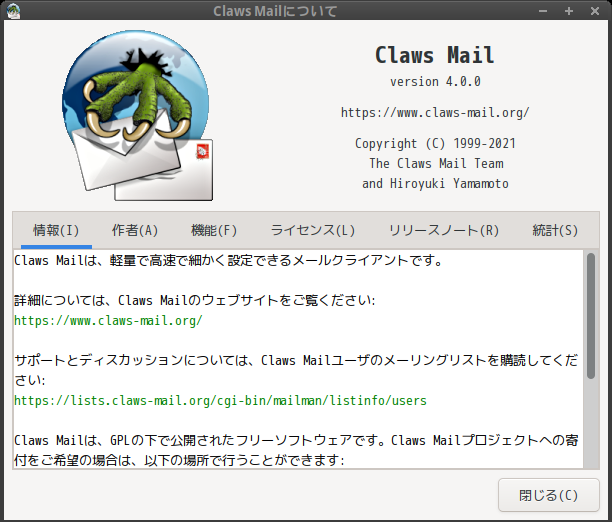Close window with the titlebar X
612x522 pixels.
point(595,11)
